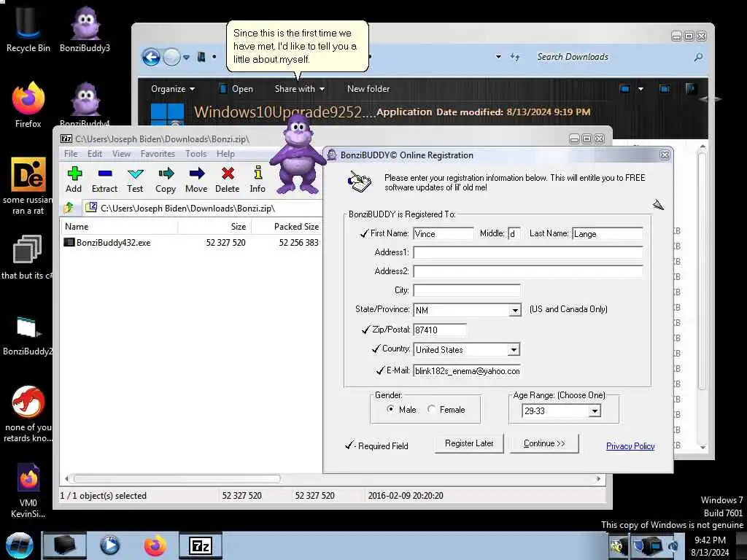
Task: Open the Country dropdown
Action: 514,350
